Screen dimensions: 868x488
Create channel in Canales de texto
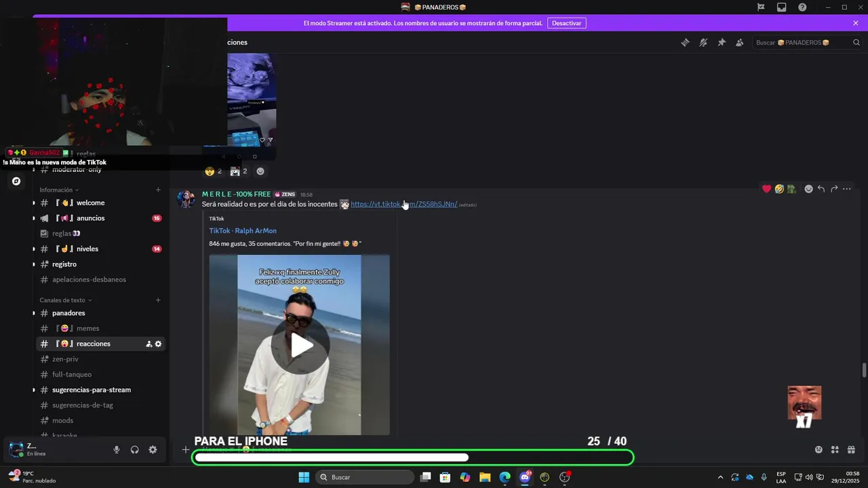pos(158,300)
